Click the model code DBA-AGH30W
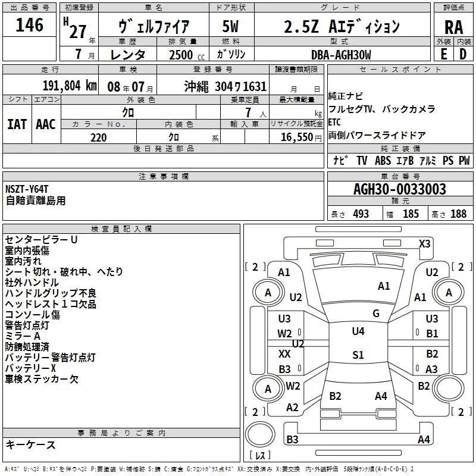Image resolution: width=476 pixels, height=476 pixels. pyautogui.click(x=340, y=55)
